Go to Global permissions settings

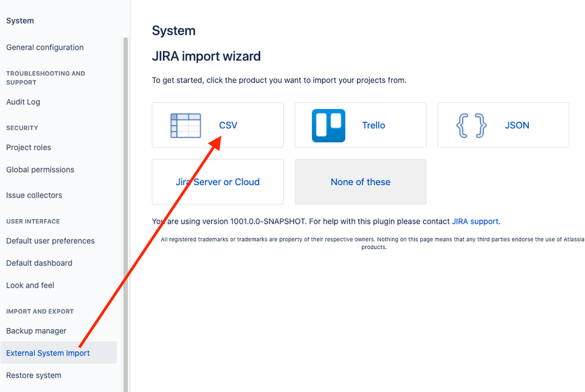click(40, 170)
